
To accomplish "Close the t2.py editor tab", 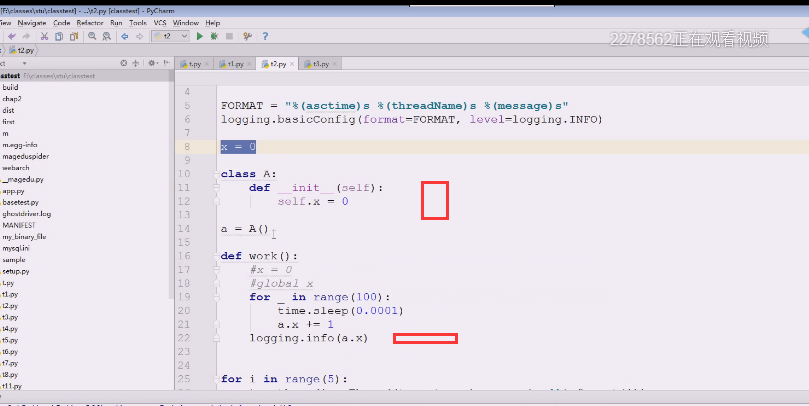I will click(x=292, y=64).
